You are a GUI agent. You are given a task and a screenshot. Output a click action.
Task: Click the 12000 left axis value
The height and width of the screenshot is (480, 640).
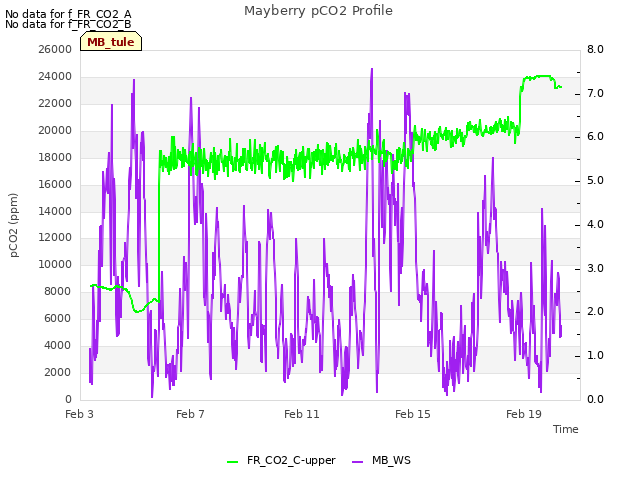(55, 238)
